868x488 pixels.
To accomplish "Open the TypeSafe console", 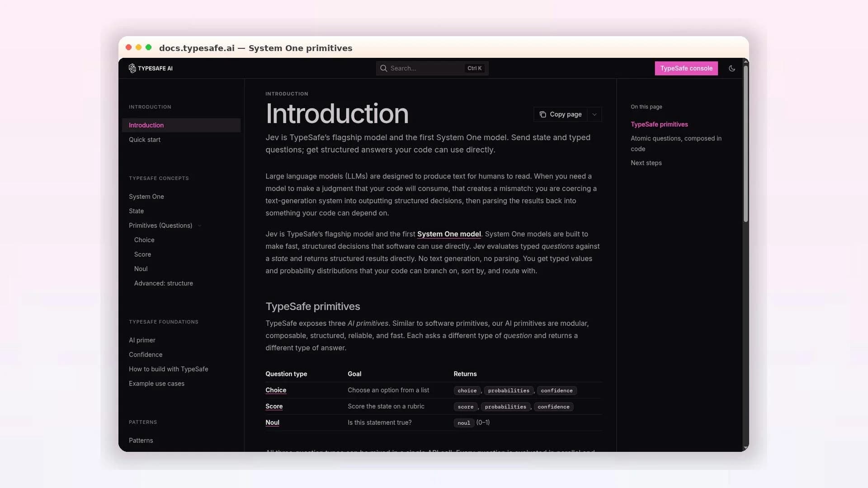I will click(686, 68).
